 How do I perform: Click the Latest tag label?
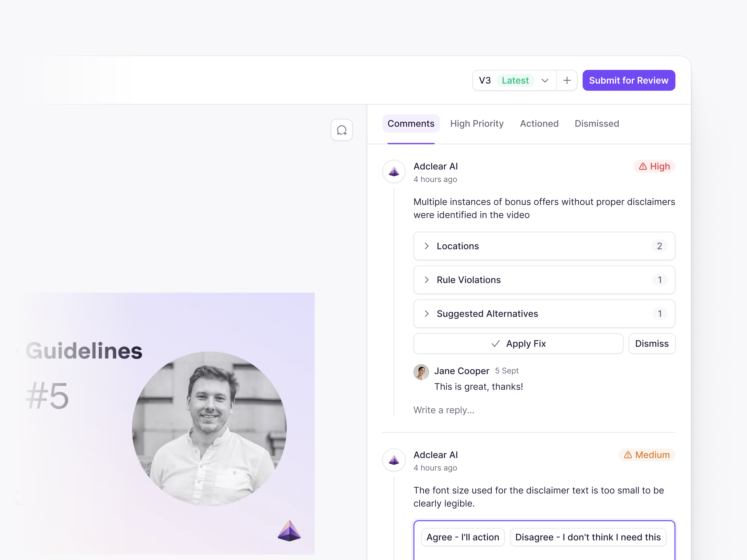[515, 80]
